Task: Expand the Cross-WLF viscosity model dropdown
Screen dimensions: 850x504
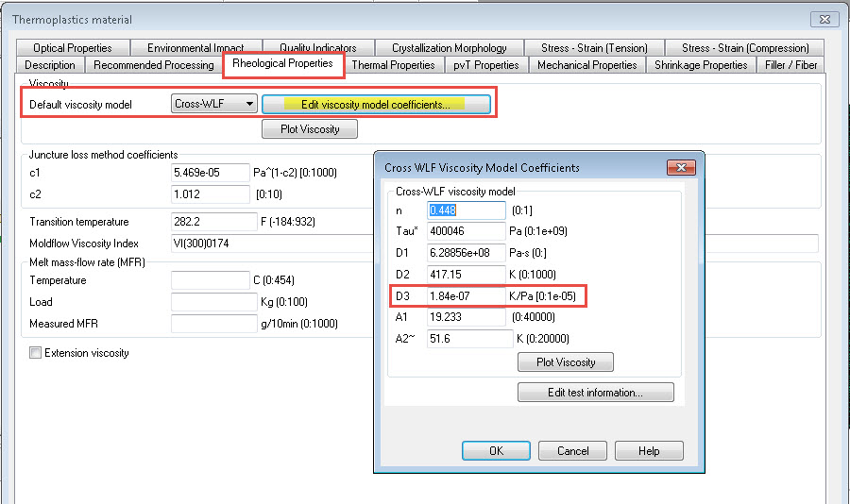Action: (x=214, y=104)
